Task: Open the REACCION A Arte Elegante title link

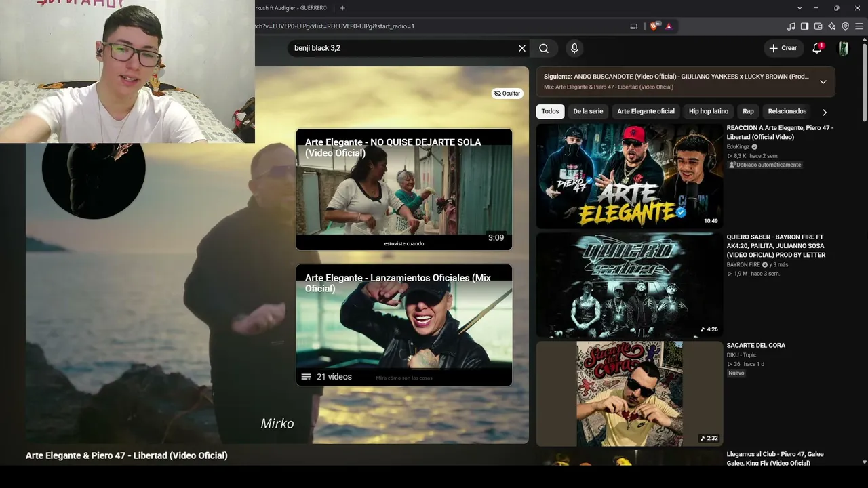Action: pyautogui.click(x=780, y=132)
